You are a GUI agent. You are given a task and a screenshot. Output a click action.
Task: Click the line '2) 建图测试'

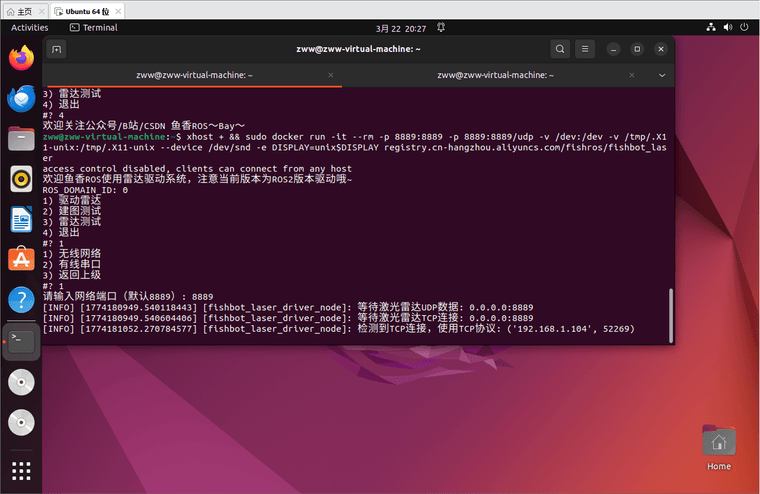click(x=72, y=211)
